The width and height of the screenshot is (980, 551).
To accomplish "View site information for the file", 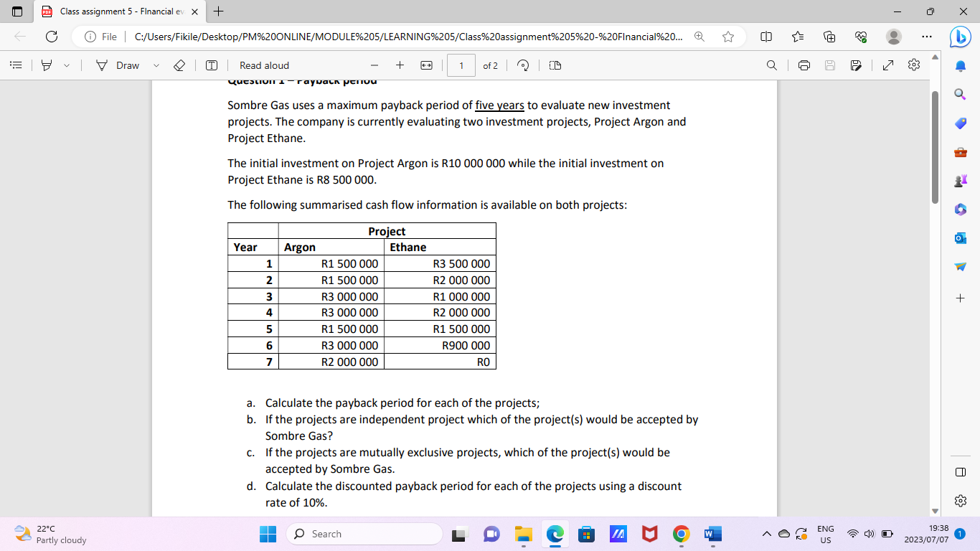I will point(100,37).
